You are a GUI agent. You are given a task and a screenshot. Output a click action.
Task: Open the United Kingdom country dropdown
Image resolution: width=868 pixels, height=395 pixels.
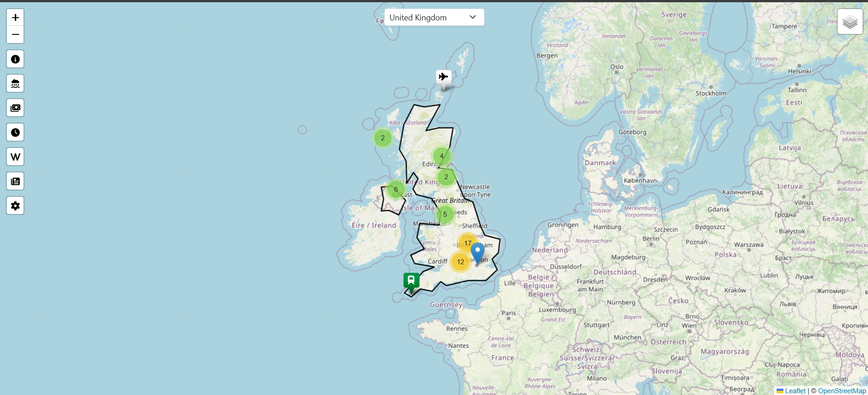tap(434, 18)
